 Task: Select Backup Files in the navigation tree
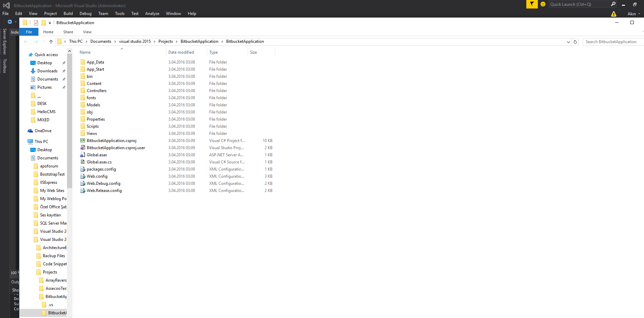click(x=54, y=256)
